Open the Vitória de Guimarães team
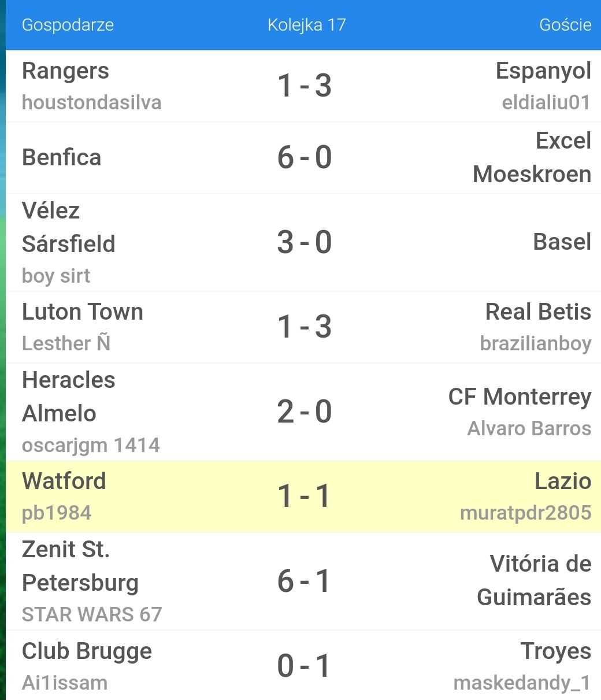Image resolution: width=601 pixels, height=700 pixels. [x=534, y=580]
